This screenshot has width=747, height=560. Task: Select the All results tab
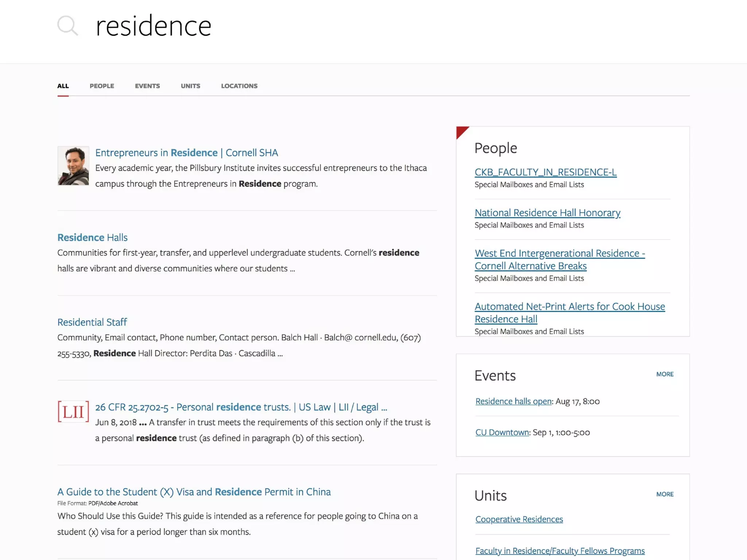[63, 86]
